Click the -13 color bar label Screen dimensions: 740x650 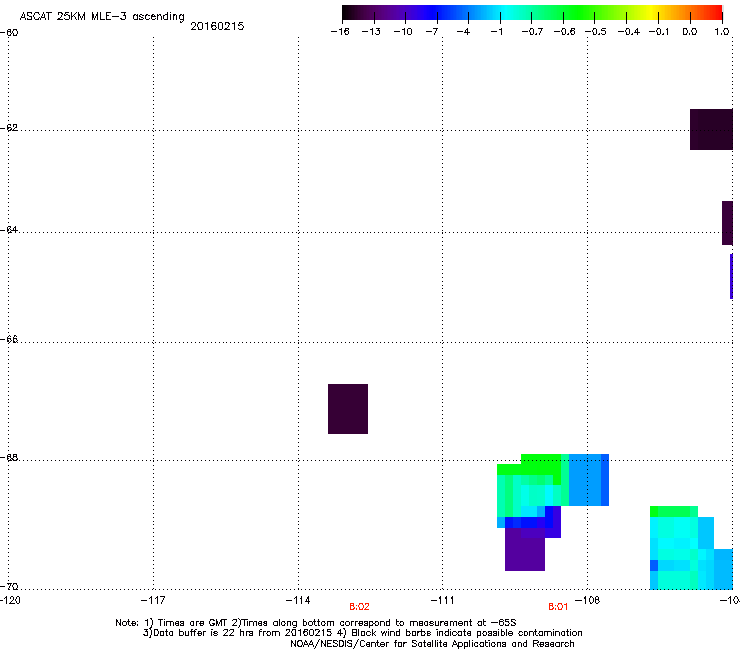point(371,32)
